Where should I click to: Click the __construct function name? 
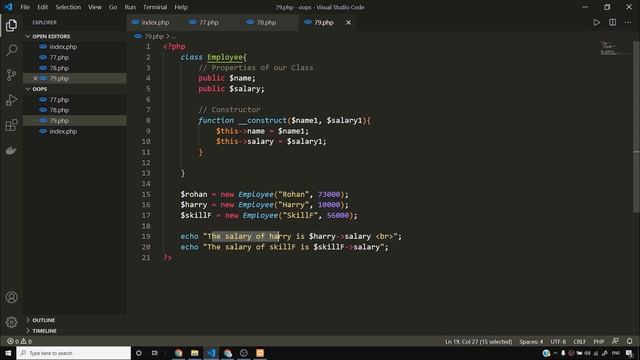click(x=262, y=120)
